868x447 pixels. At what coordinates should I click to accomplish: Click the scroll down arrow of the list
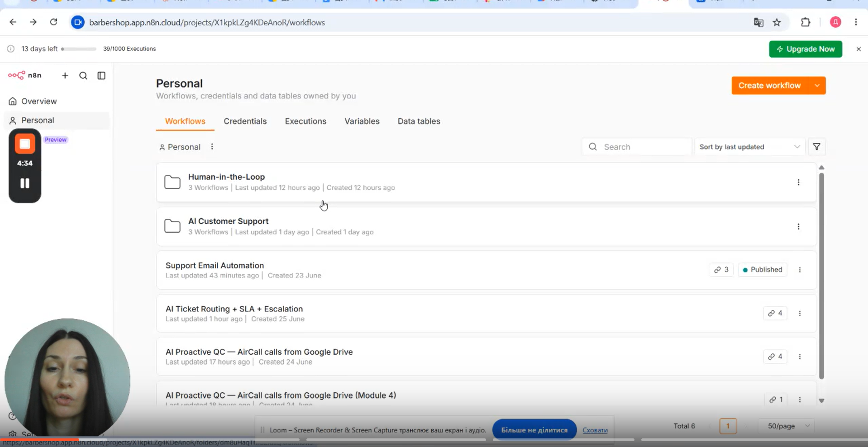821,400
